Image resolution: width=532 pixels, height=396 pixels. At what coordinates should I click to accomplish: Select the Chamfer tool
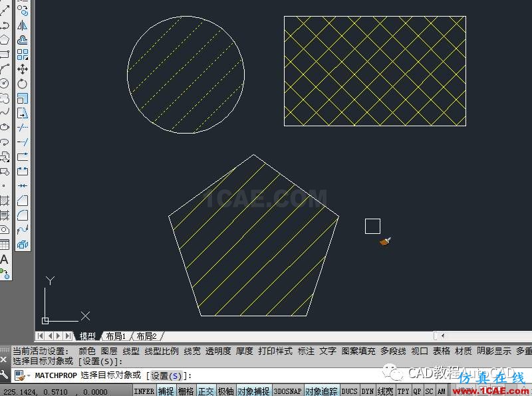pos(23,201)
